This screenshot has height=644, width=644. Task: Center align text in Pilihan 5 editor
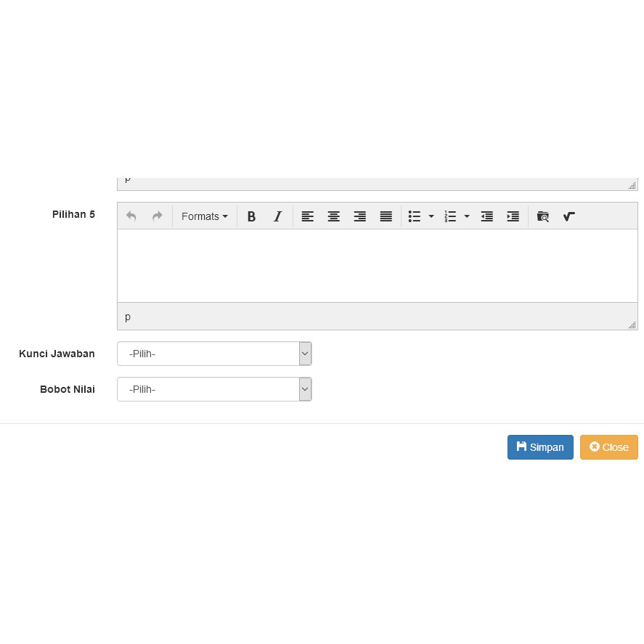tap(334, 216)
